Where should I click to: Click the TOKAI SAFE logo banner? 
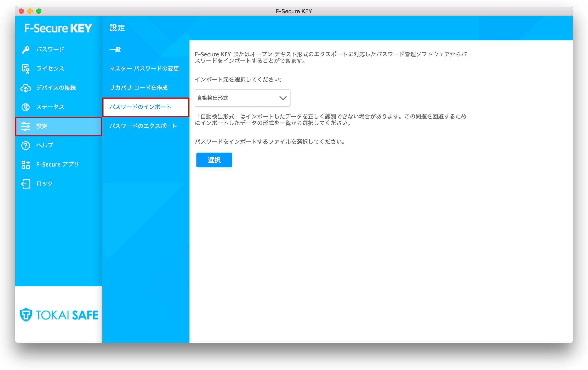(59, 314)
